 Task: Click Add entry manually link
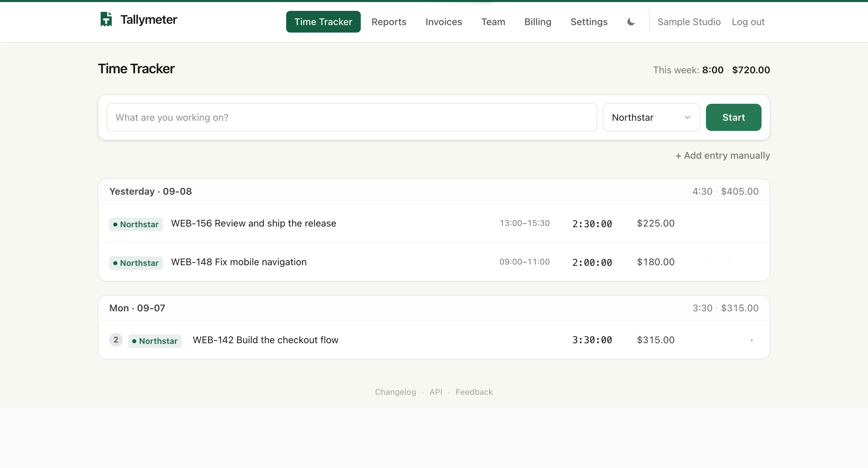click(x=723, y=156)
